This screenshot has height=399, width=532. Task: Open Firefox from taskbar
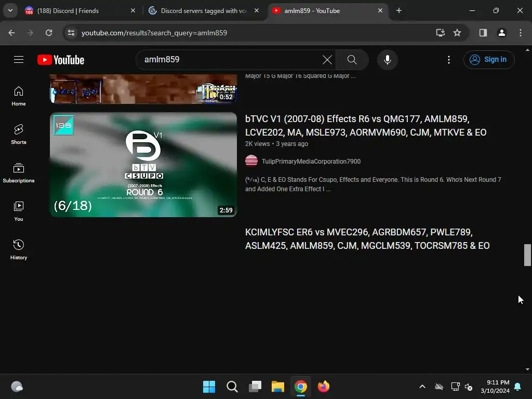324,387
